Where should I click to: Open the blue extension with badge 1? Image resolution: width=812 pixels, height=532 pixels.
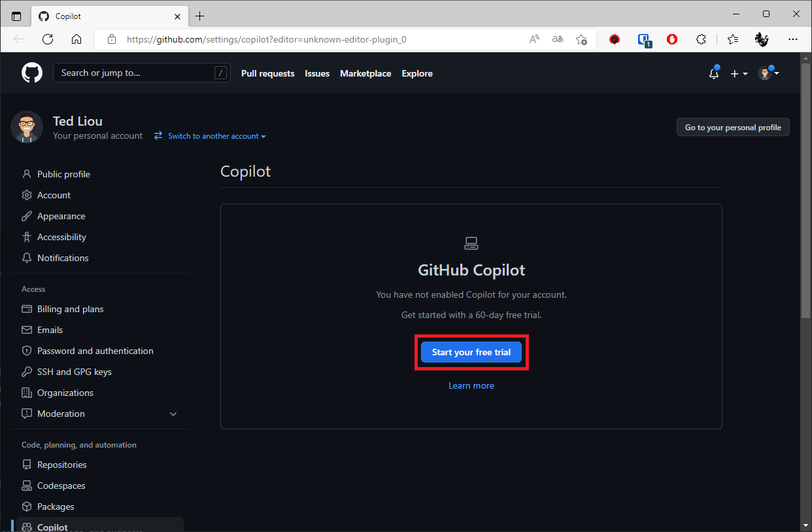[x=644, y=40]
